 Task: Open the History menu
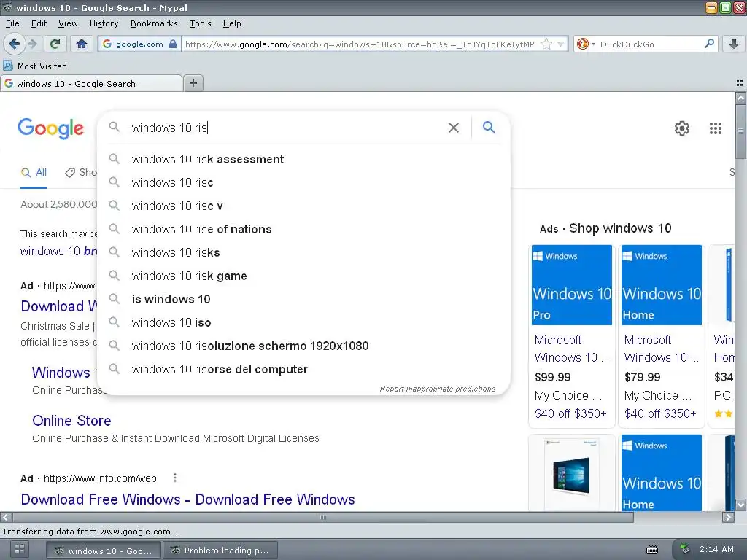[x=104, y=23]
